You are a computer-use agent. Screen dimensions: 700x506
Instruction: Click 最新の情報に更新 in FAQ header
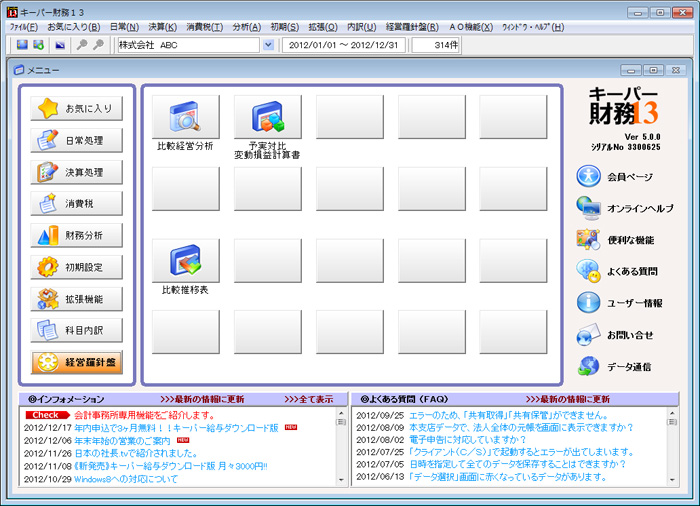click(x=567, y=399)
